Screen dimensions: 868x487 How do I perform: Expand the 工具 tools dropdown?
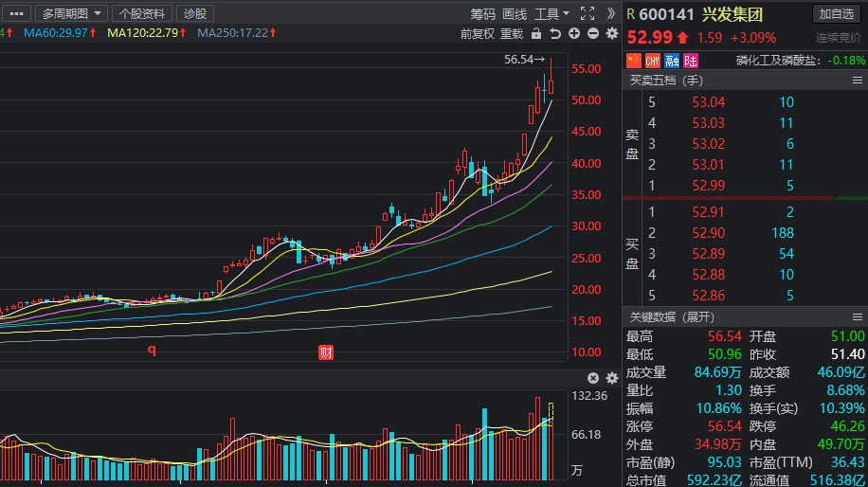click(x=552, y=14)
